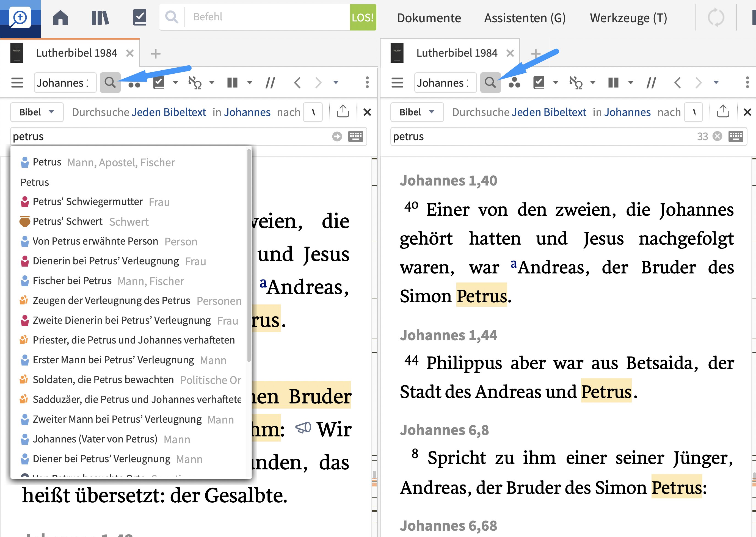Go forward in left pane history

(x=318, y=82)
